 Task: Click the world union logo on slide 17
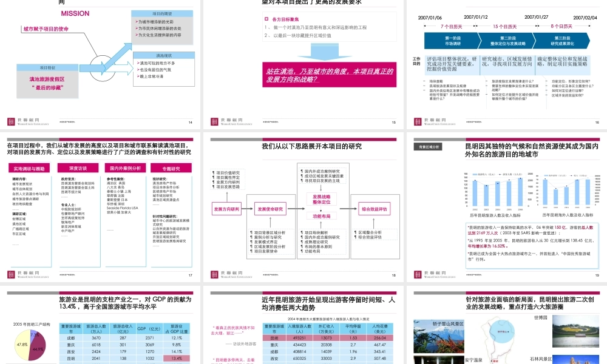29,275
